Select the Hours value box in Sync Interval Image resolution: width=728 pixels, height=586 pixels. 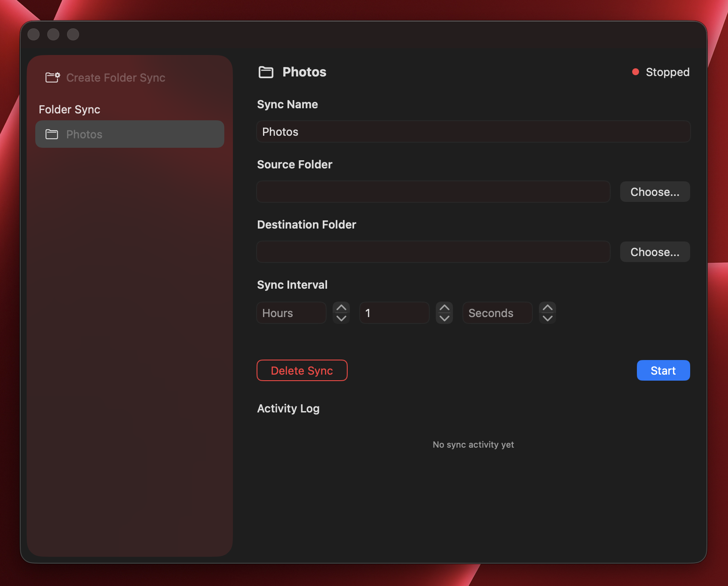(291, 313)
